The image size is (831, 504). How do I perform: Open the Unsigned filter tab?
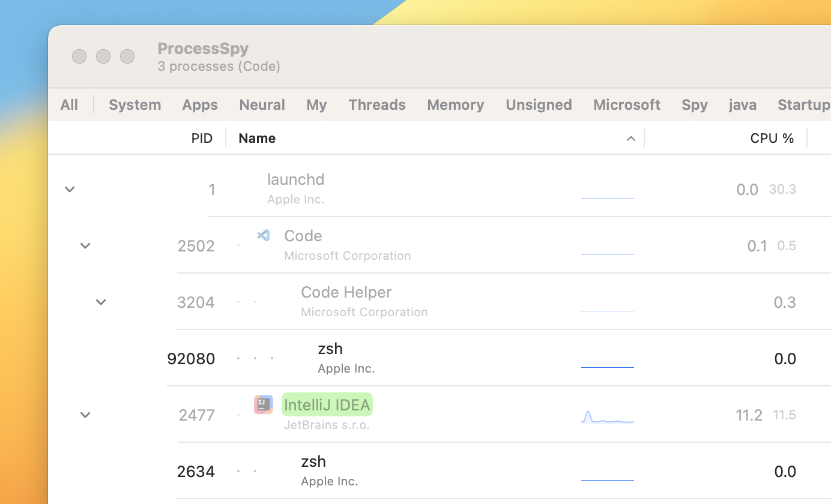pyautogui.click(x=539, y=104)
